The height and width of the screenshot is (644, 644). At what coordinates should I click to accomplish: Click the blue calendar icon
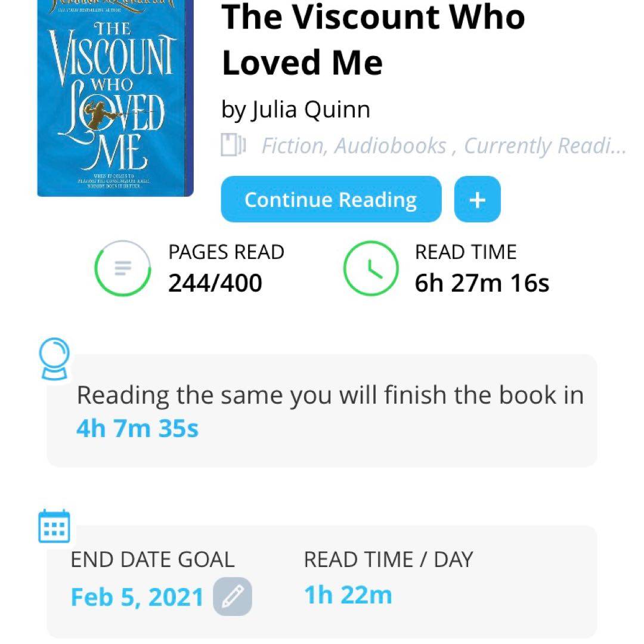coord(54,526)
